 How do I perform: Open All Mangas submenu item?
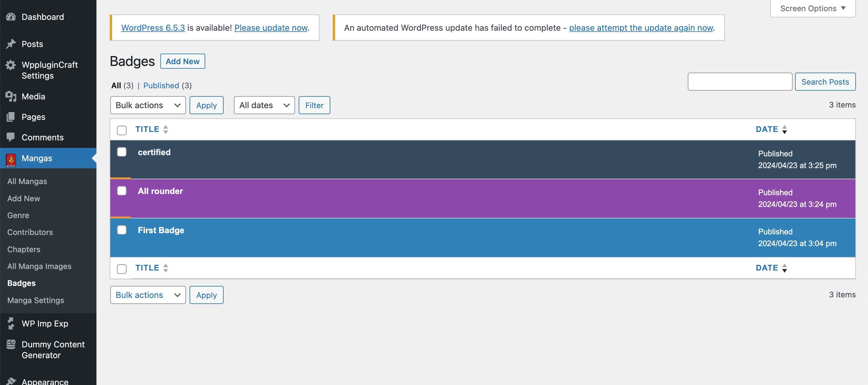[x=27, y=181]
